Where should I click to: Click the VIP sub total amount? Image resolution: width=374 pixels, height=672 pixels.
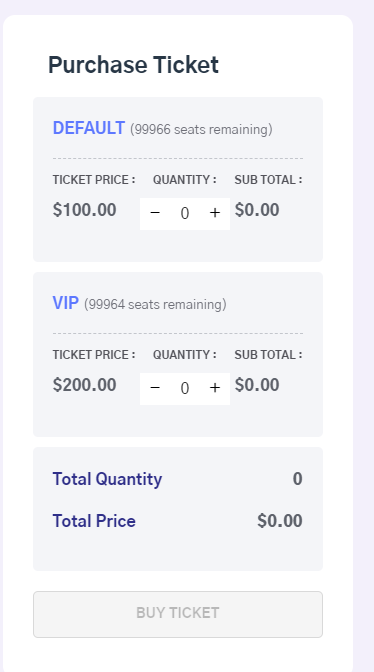click(x=257, y=385)
